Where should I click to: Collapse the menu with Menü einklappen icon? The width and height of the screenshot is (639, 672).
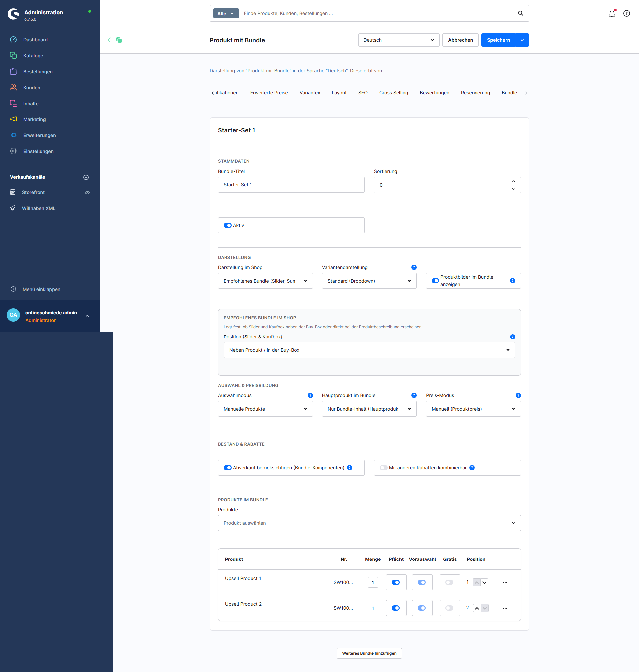pos(13,289)
